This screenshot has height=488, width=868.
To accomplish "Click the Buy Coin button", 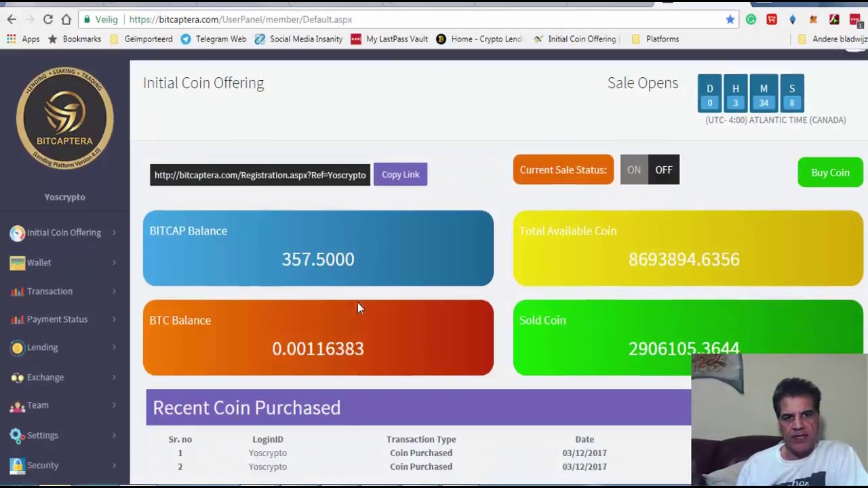I will click(830, 172).
